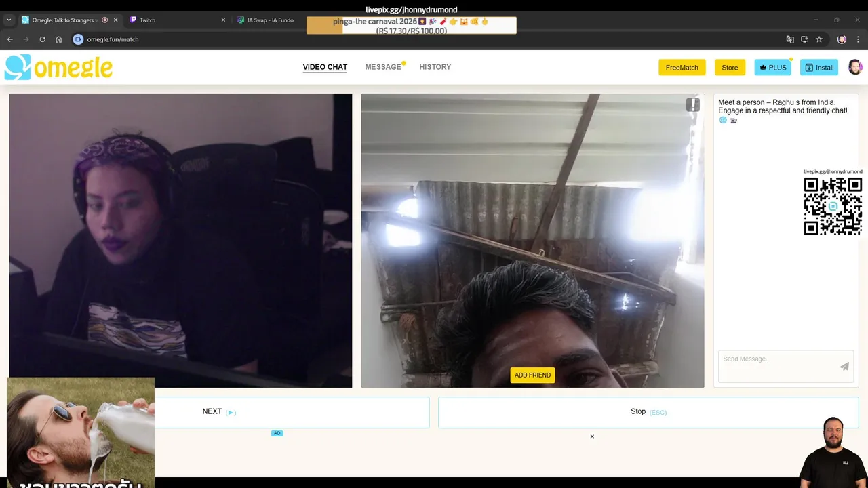
Task: Open the HISTORY tab
Action: coord(435,67)
